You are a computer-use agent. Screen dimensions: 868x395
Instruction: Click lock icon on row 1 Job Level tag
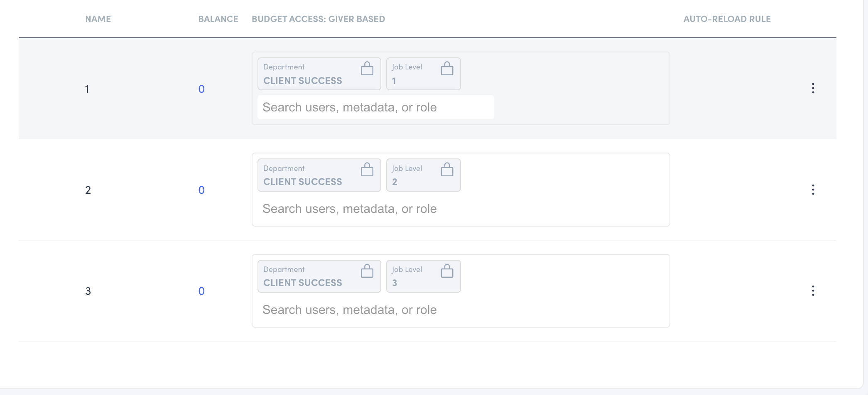447,69
